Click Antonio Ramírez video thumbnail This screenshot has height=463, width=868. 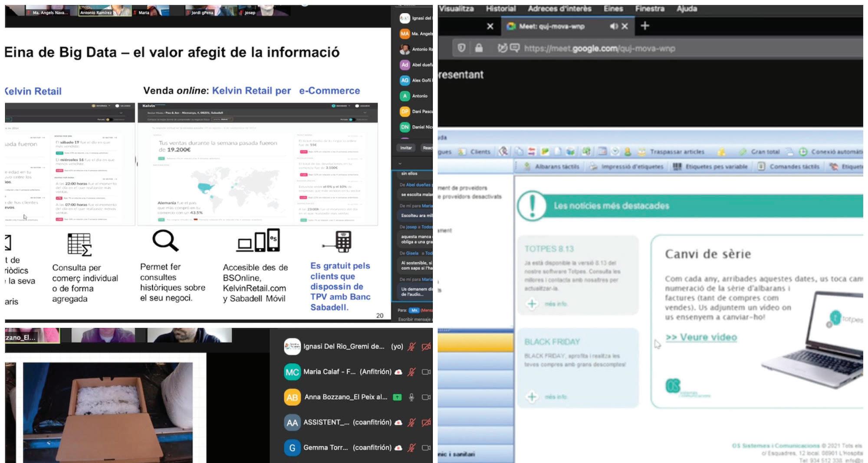pos(104,10)
